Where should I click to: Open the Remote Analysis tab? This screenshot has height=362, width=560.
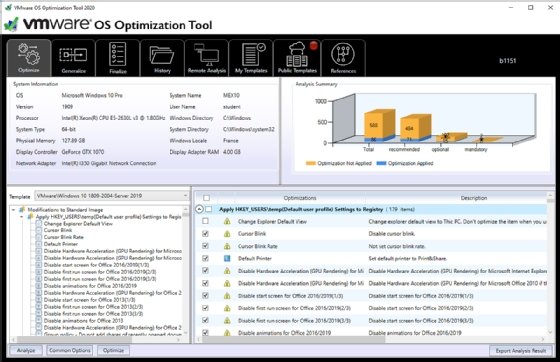206,58
